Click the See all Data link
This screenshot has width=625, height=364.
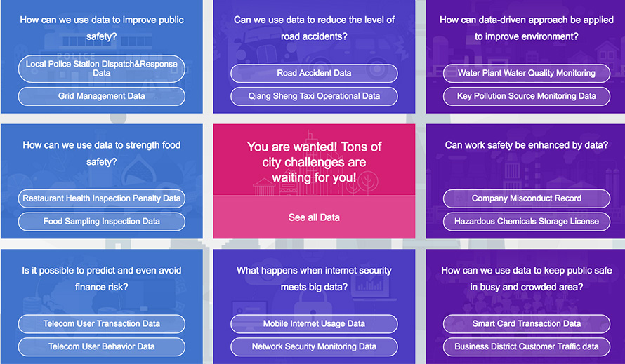coord(314,217)
